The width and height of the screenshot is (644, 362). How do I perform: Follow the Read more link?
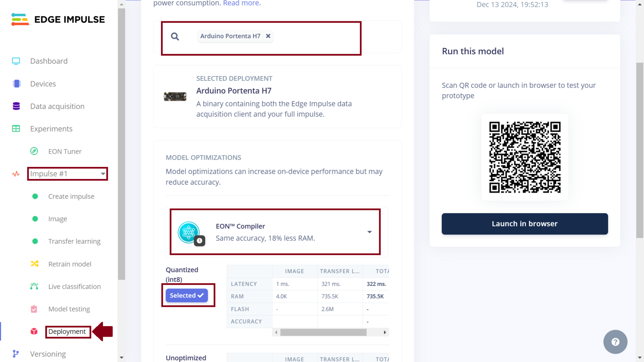[x=241, y=3]
